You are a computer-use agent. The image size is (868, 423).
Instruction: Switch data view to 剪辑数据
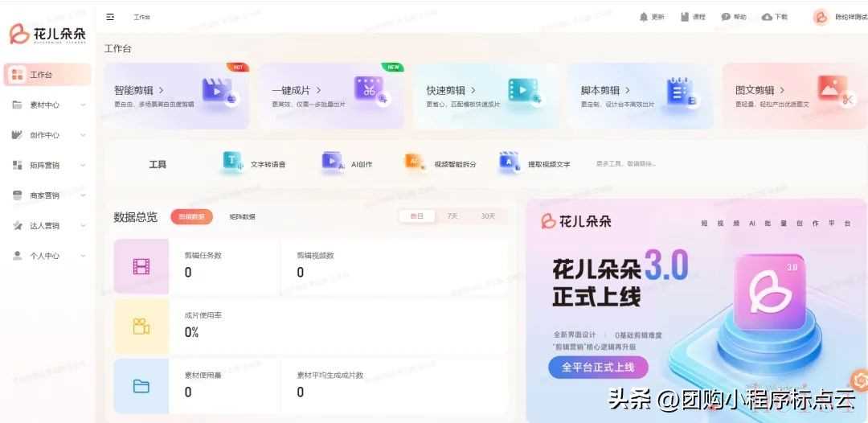191,217
